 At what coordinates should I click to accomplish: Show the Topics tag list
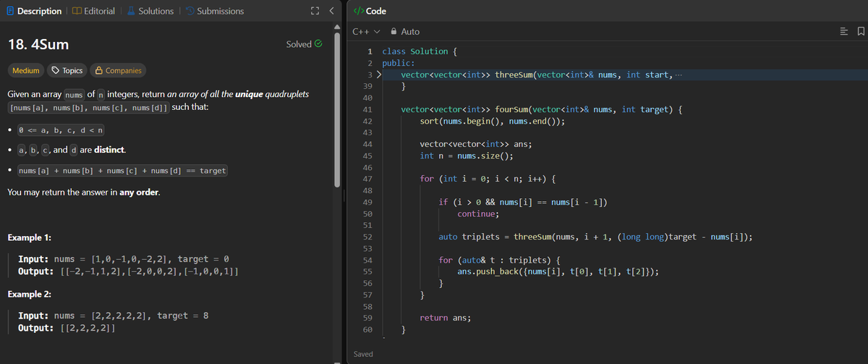click(67, 70)
